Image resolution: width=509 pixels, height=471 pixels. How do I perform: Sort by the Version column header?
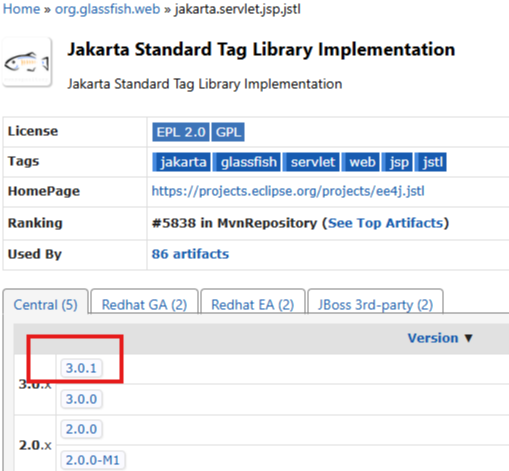pos(440,338)
